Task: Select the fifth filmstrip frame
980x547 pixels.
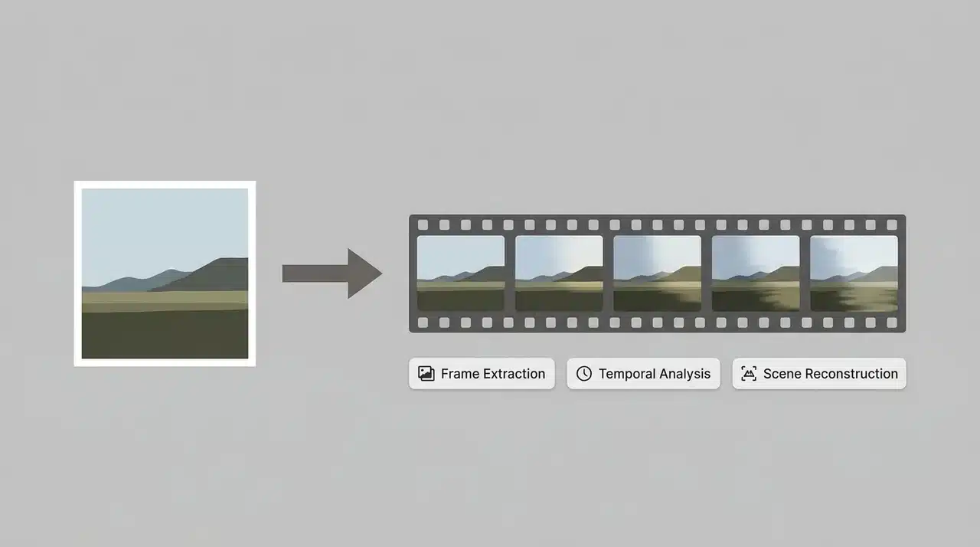Action: [854, 273]
